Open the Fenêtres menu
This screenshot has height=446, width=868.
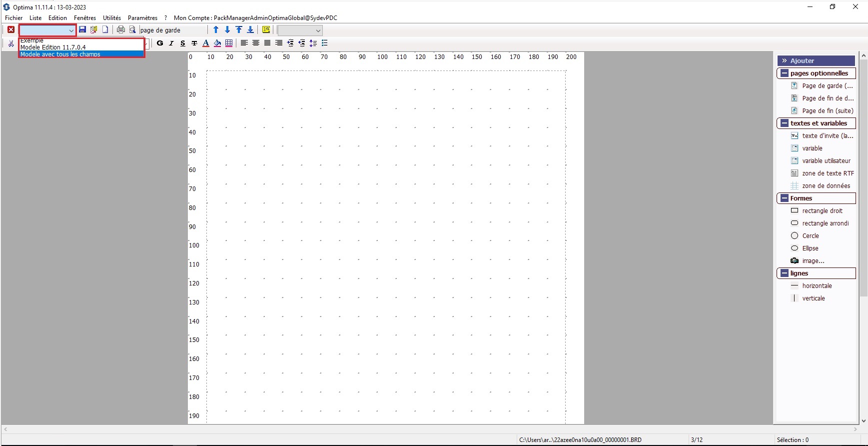pos(85,18)
